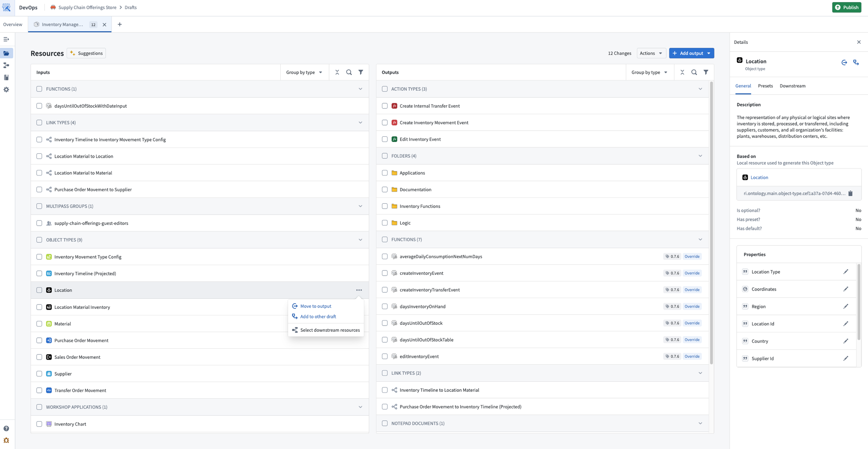Tick the Location Material to Location checkbox
Viewport: 868px width, 449px height.
point(39,156)
